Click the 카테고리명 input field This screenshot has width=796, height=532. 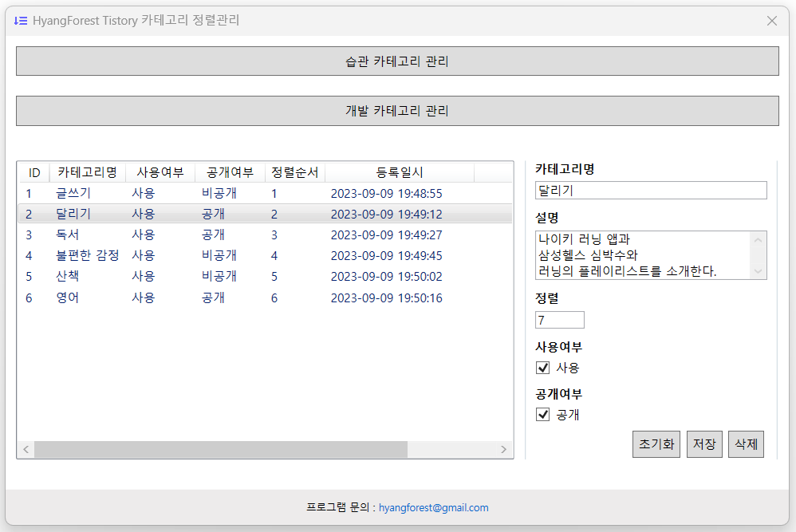[651, 191]
